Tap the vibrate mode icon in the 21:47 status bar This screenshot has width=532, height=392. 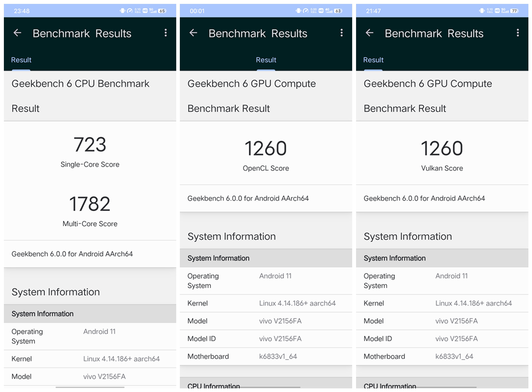(x=482, y=11)
